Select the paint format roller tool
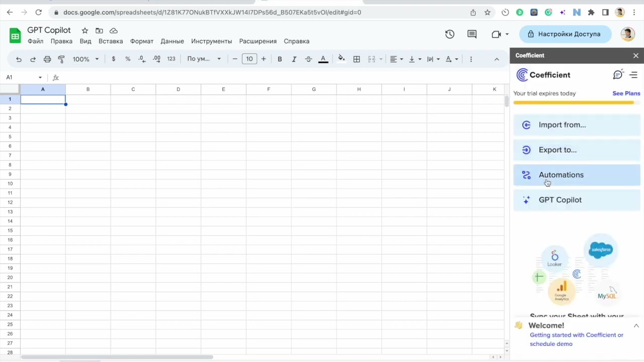 [x=61, y=59]
